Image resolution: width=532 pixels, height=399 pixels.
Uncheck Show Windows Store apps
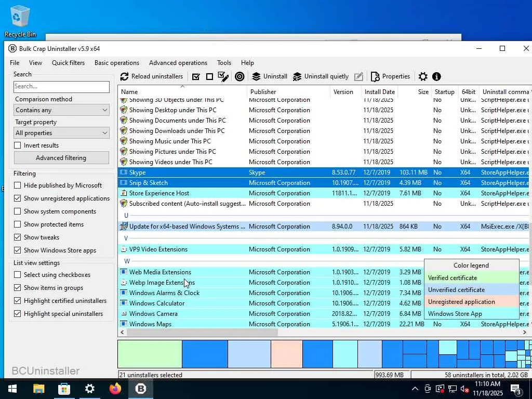pos(18,250)
